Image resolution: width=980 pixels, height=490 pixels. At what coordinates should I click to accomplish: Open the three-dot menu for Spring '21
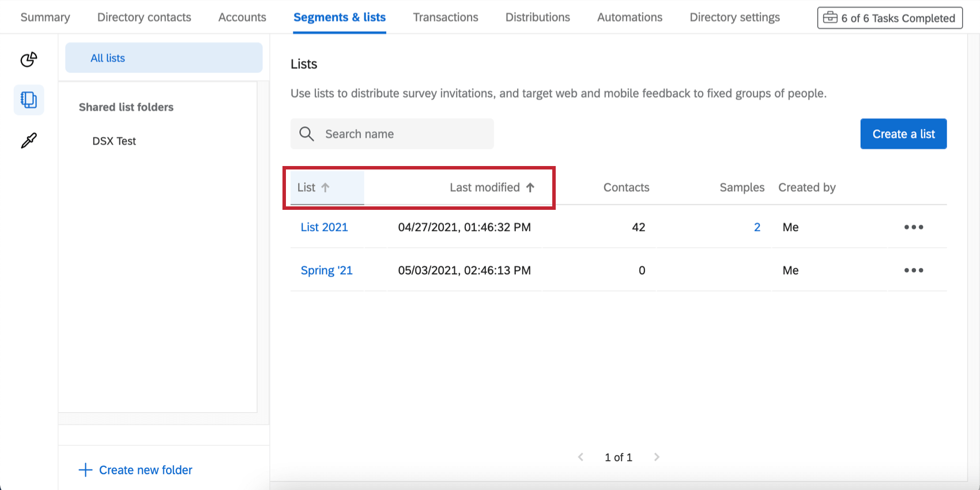(913, 270)
